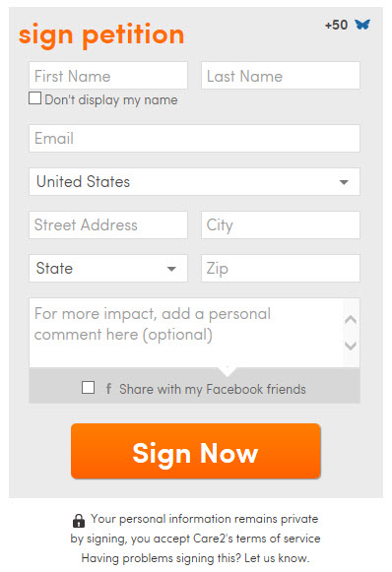Enable Share with my Facebook friends

pos(88,388)
